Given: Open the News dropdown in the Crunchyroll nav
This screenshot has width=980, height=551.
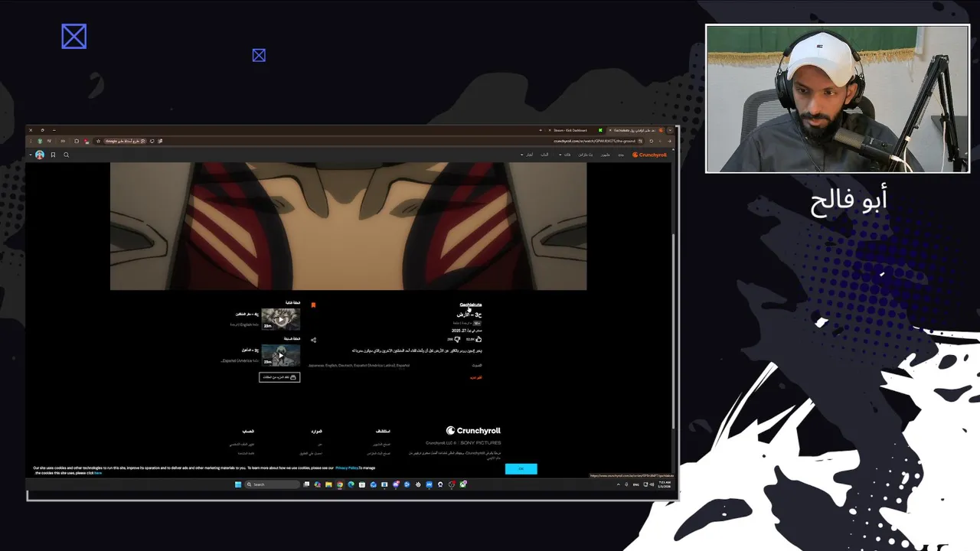Looking at the screenshot, I should [528, 155].
